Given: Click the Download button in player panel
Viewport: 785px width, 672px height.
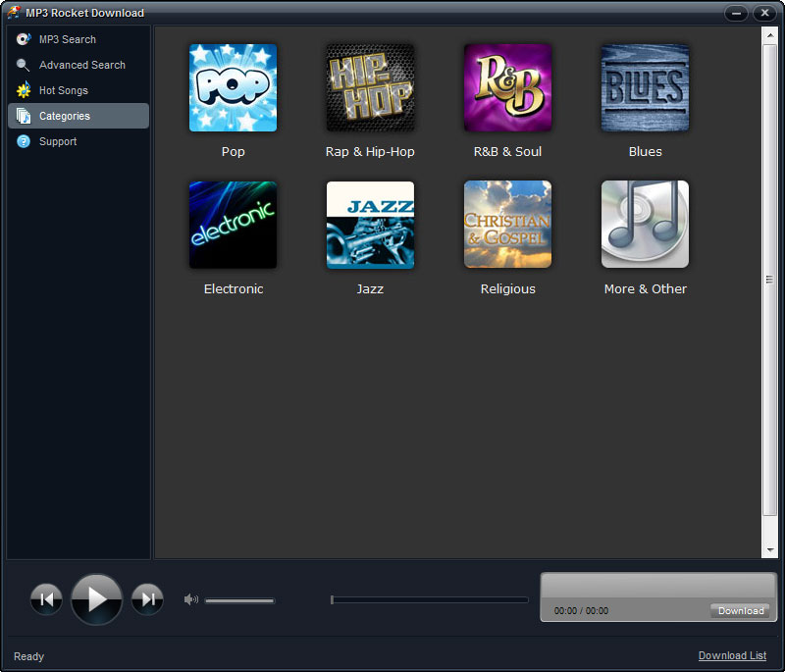Looking at the screenshot, I should pyautogui.click(x=740, y=610).
